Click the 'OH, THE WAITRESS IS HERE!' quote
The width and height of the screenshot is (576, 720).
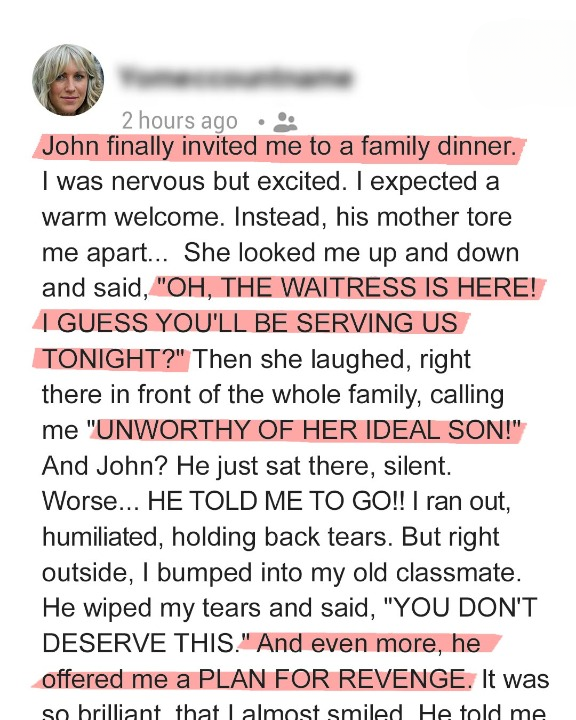pyautogui.click(x=347, y=288)
